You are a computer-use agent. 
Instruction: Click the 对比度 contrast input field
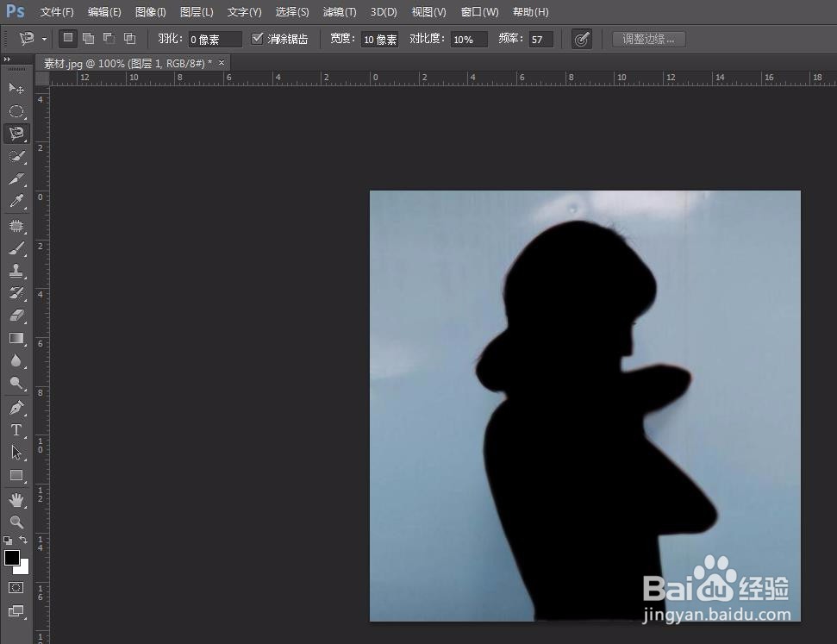tap(469, 39)
